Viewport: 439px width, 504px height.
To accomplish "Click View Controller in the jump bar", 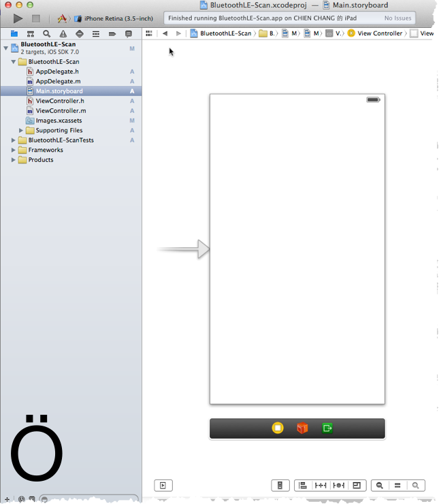I will click(x=379, y=33).
